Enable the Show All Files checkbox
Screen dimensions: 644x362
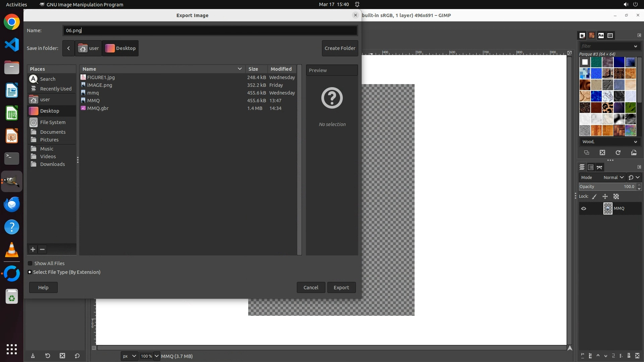click(30, 263)
